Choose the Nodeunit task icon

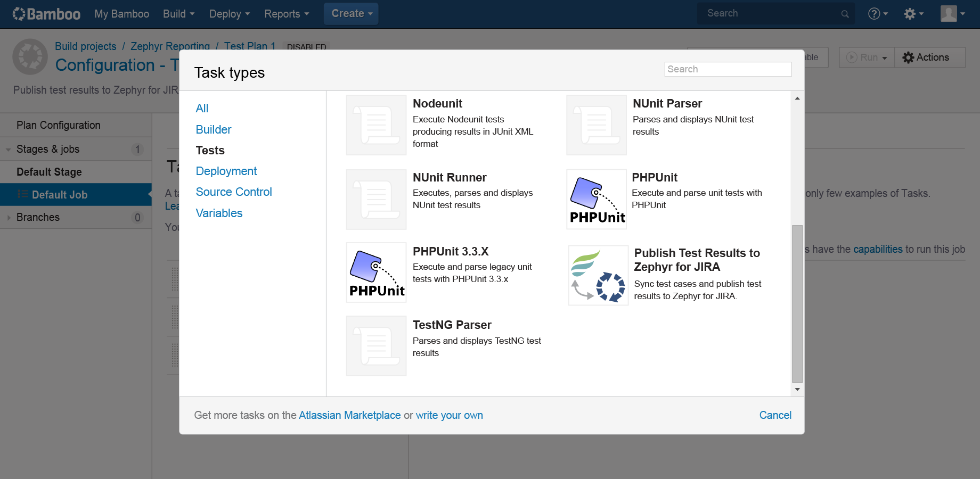377,125
